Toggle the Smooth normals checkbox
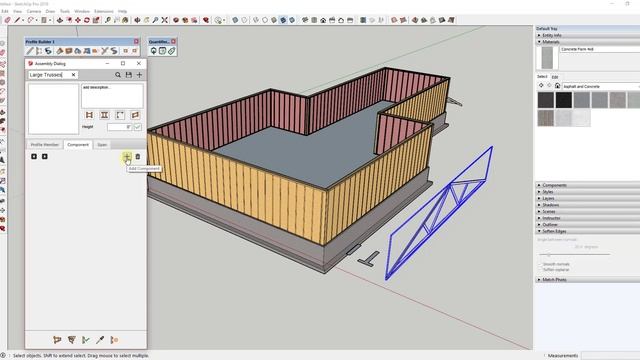 click(x=540, y=264)
